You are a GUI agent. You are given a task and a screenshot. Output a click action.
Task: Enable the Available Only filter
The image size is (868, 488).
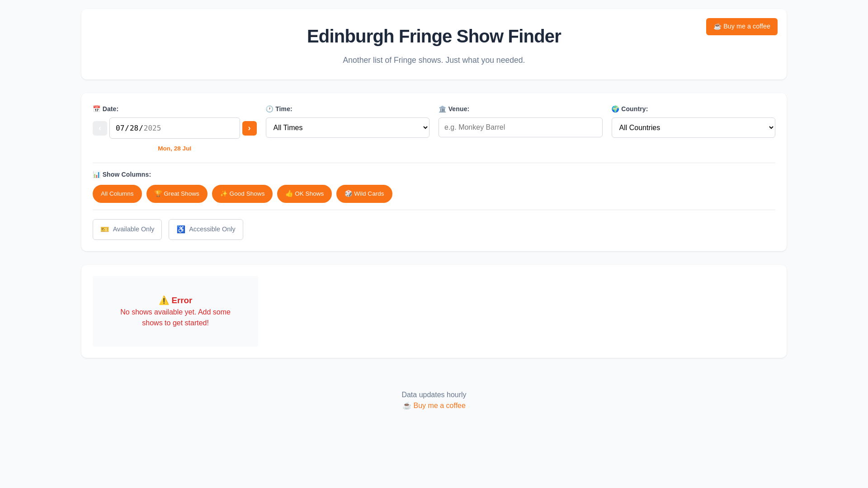pos(127,230)
